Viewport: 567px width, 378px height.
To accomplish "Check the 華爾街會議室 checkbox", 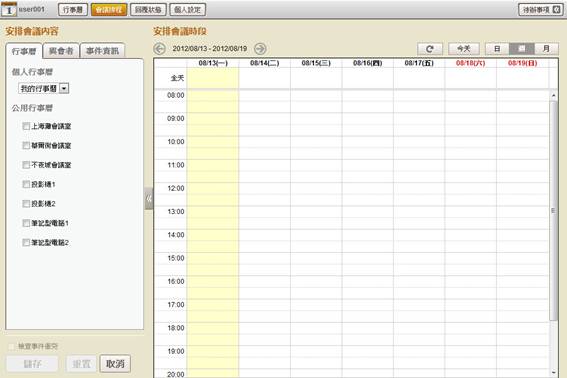I will coord(26,145).
